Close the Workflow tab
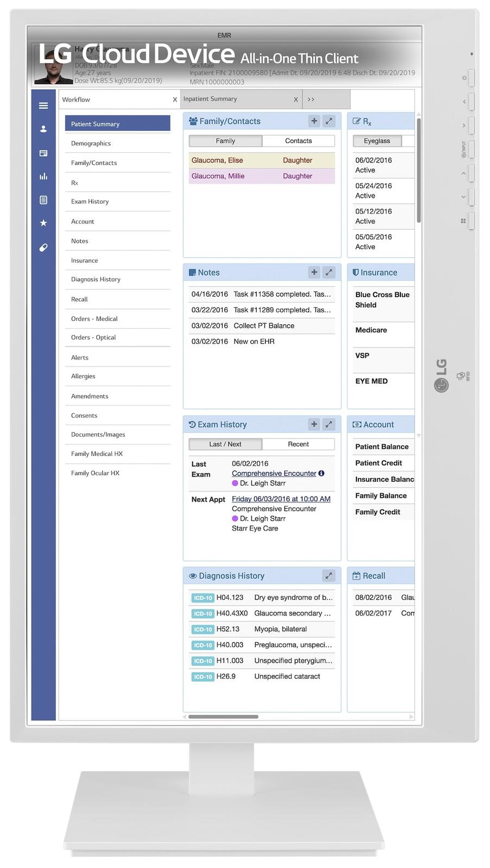 click(175, 100)
